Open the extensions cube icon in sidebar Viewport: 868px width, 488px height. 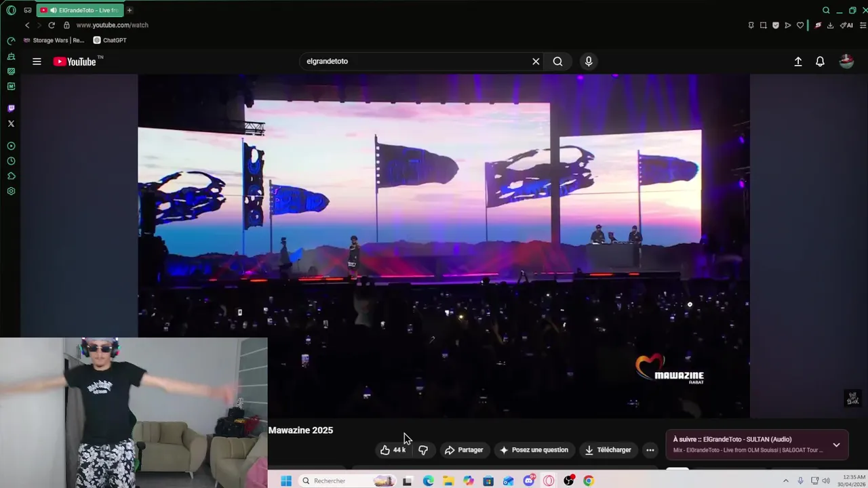pyautogui.click(x=11, y=176)
